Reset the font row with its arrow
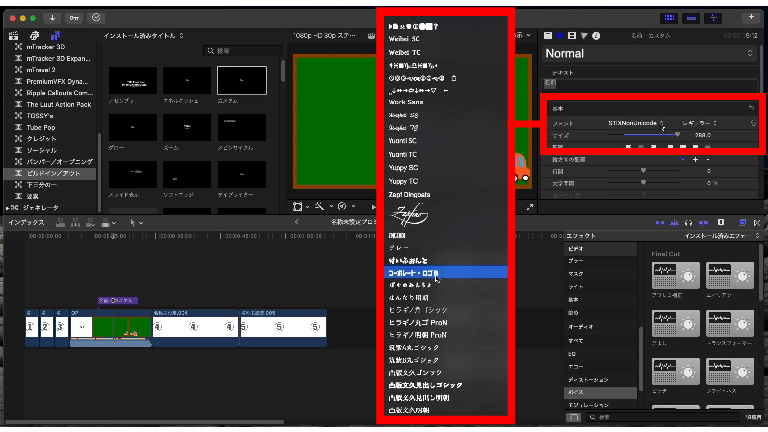This screenshot has width=768, height=432. (753, 123)
